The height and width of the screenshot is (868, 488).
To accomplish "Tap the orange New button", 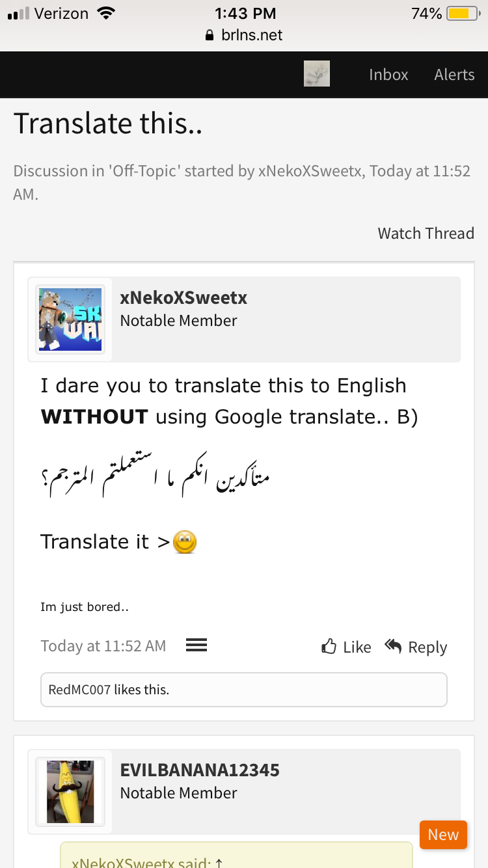I will pyautogui.click(x=443, y=835).
